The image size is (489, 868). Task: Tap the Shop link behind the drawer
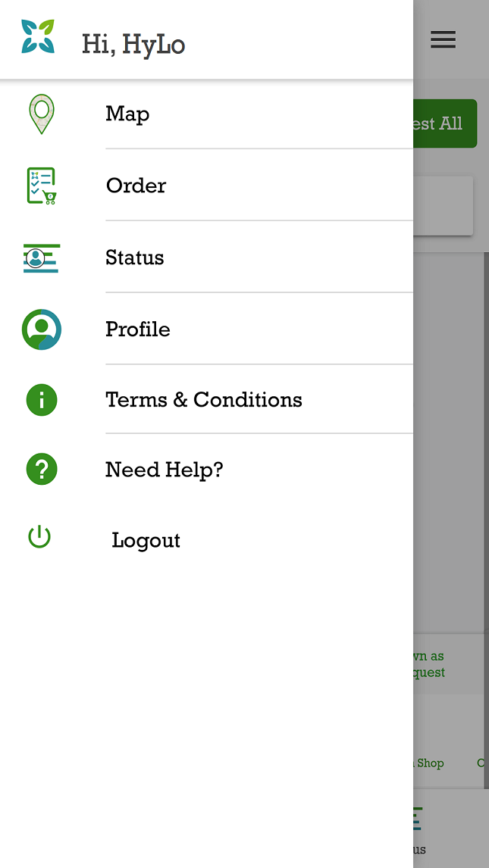tap(429, 763)
